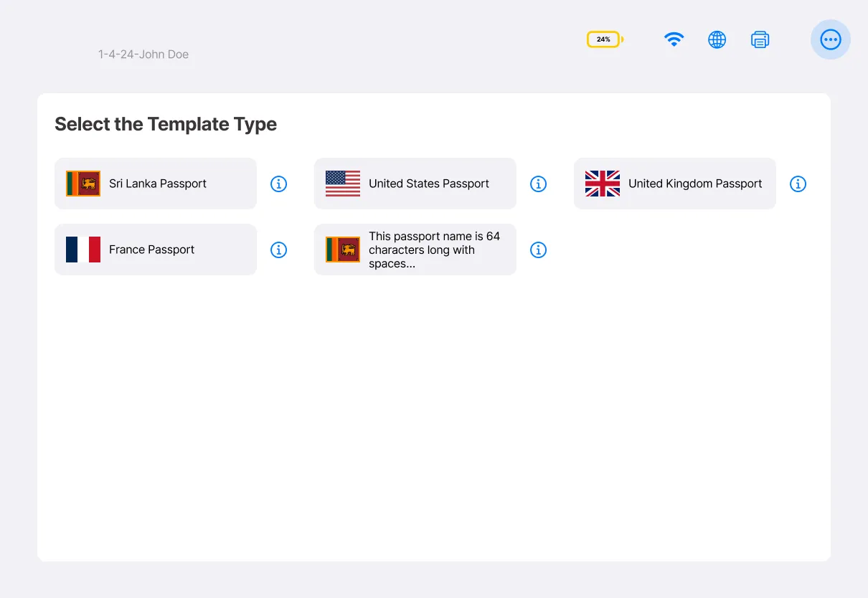The height and width of the screenshot is (598, 868).
Task: Click the Wi-Fi signal icon
Action: [674, 39]
